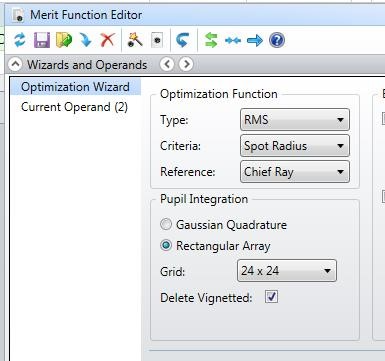The height and width of the screenshot is (361, 385).
Task: Go to previous operand with left chevron
Action: 167,64
